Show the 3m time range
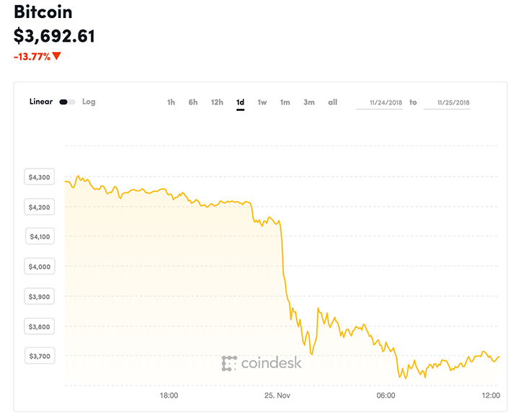Image resolution: width=521 pixels, height=420 pixels. [x=309, y=102]
